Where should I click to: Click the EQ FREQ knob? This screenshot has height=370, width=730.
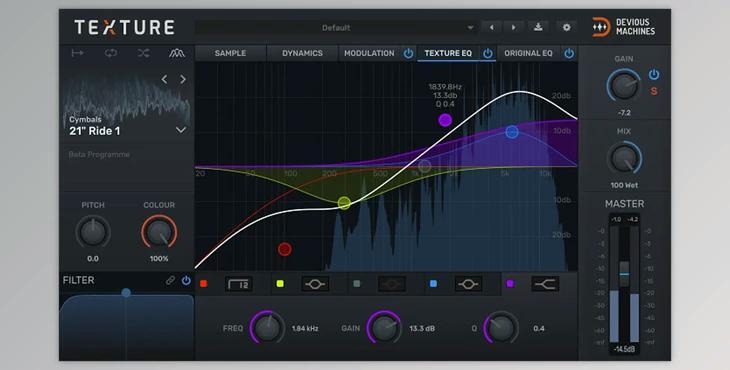click(x=267, y=328)
